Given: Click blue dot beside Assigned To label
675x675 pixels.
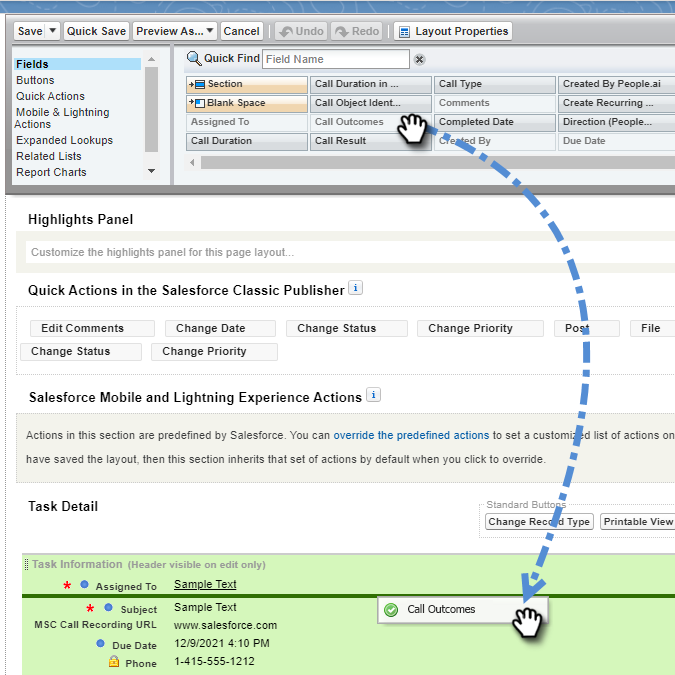Looking at the screenshot, I should 84,585.
